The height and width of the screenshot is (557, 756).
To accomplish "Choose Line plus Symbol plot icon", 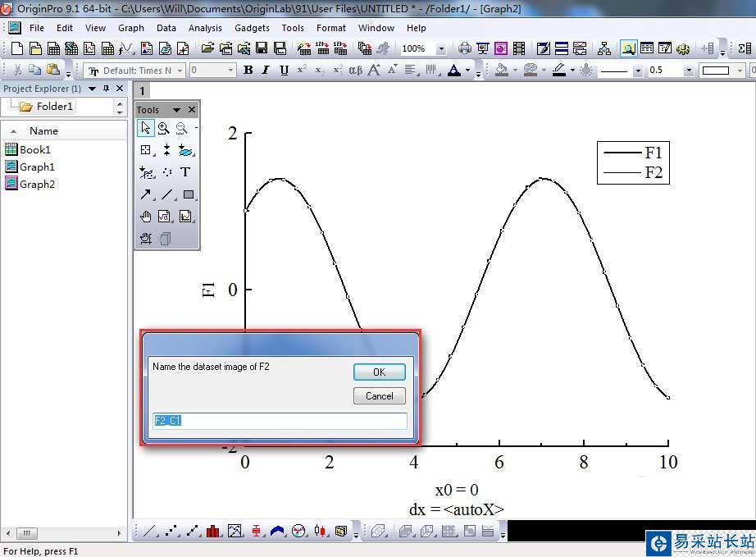I will pyautogui.click(x=193, y=532).
